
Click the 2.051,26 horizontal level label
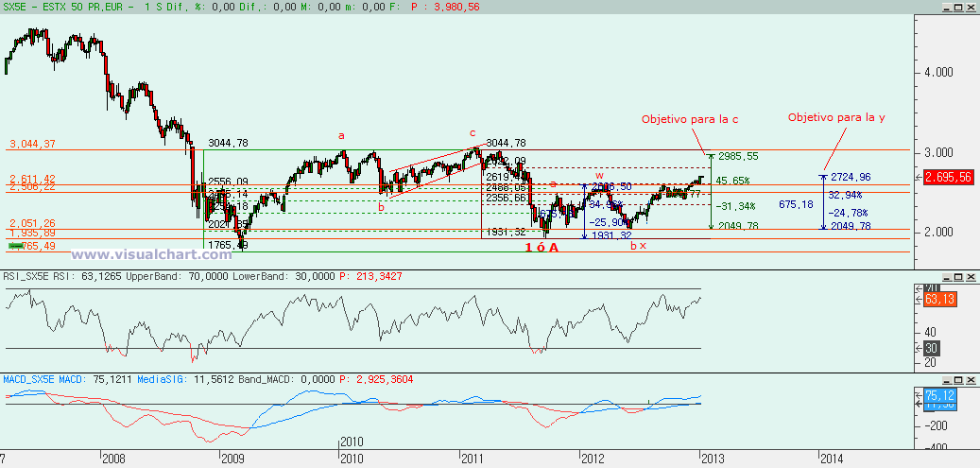click(32, 223)
